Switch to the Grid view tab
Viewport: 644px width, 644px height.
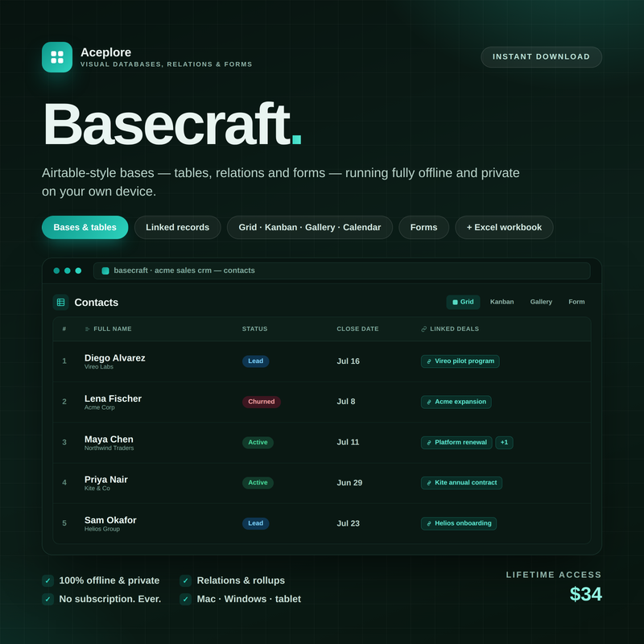[463, 302]
